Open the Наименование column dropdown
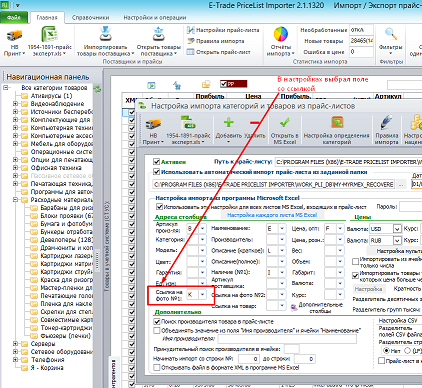The width and height of the screenshot is (422, 388). [x=282, y=229]
